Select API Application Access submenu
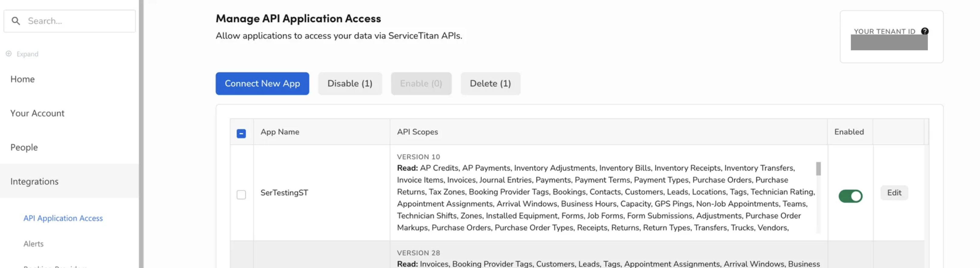 (63, 218)
